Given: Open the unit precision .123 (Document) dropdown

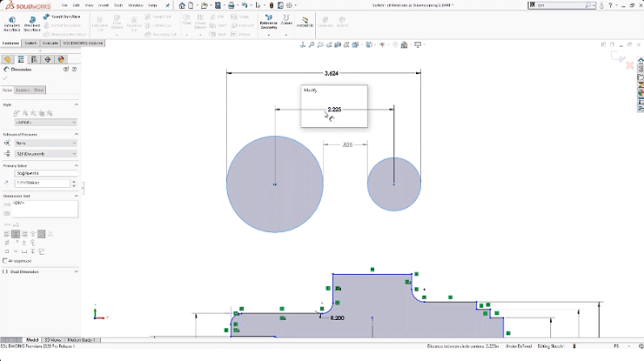Looking at the screenshot, I should coord(45,154).
